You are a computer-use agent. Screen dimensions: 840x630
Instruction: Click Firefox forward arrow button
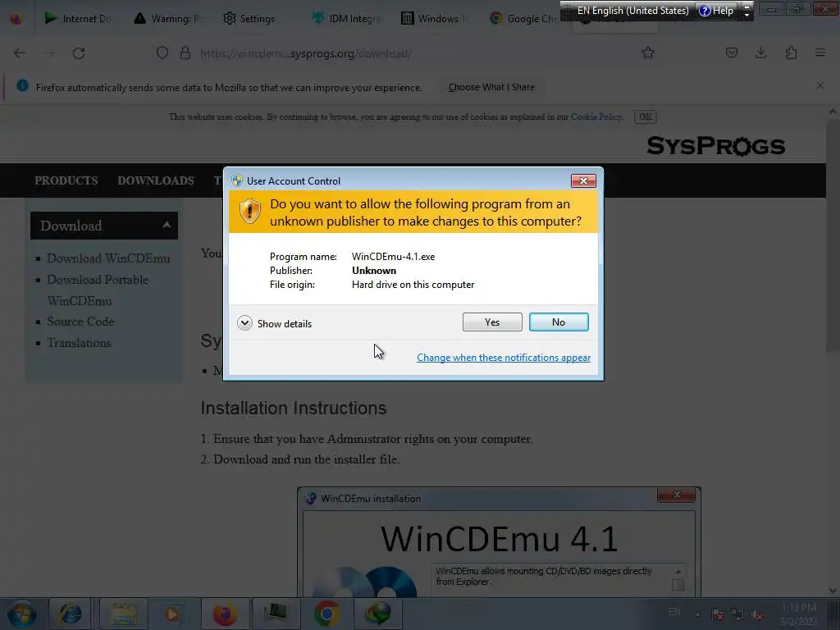49,53
